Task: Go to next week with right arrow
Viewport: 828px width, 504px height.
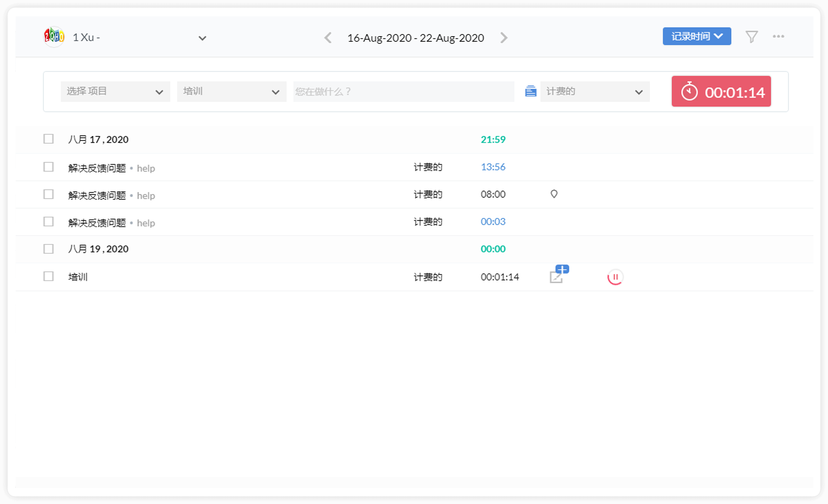Action: tap(504, 38)
